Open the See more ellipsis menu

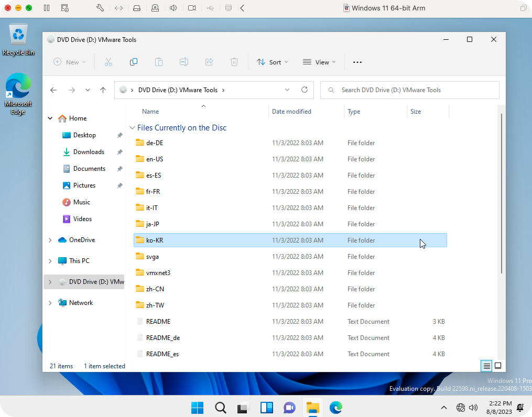pos(357,62)
